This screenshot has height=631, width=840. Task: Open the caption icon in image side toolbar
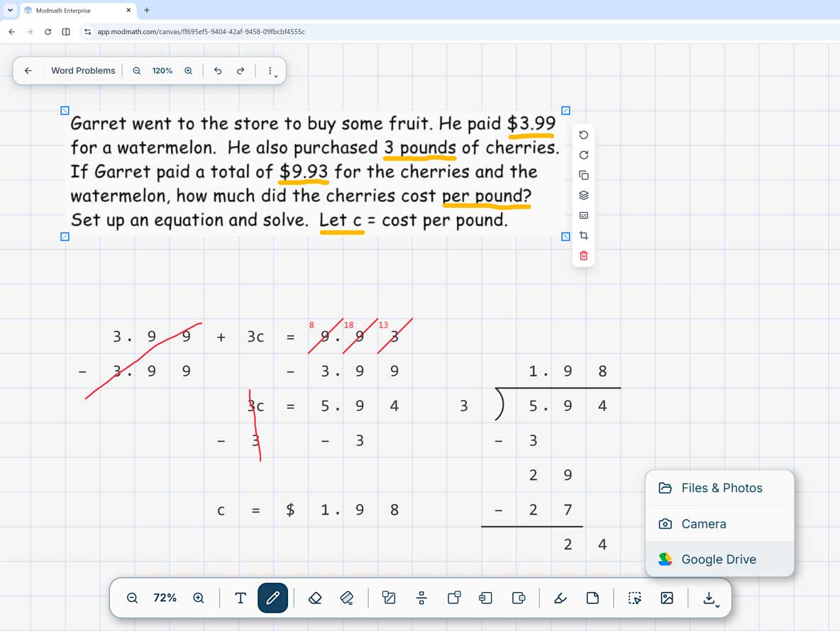pyautogui.click(x=584, y=215)
